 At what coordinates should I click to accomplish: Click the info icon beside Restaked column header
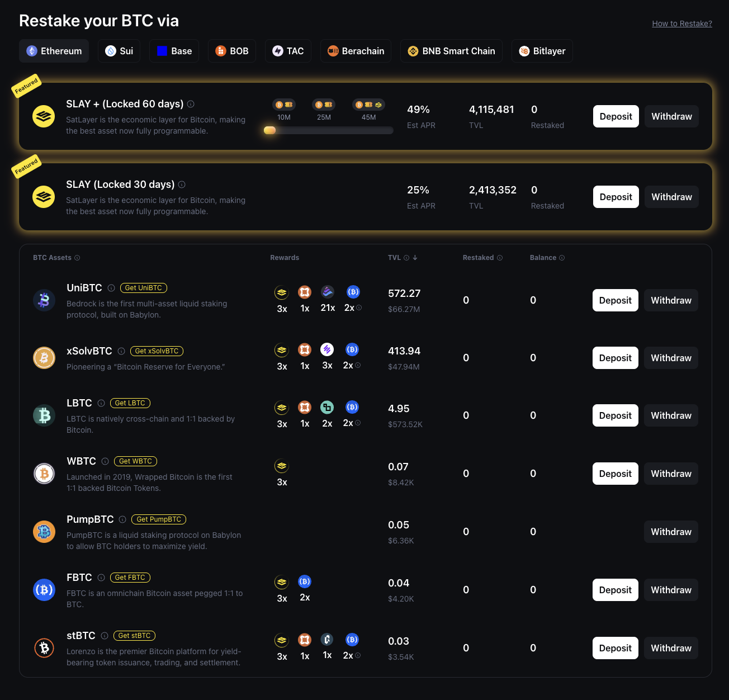point(500,258)
